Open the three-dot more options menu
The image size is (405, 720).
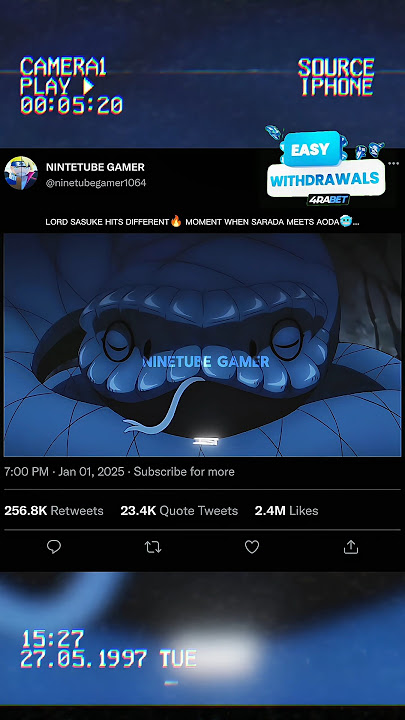coord(394,163)
